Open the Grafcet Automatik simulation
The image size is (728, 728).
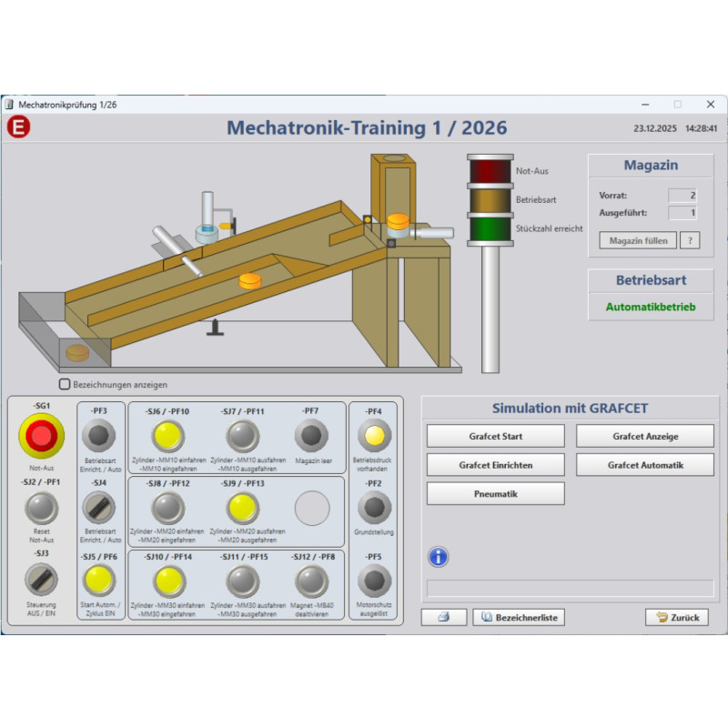[x=644, y=465]
